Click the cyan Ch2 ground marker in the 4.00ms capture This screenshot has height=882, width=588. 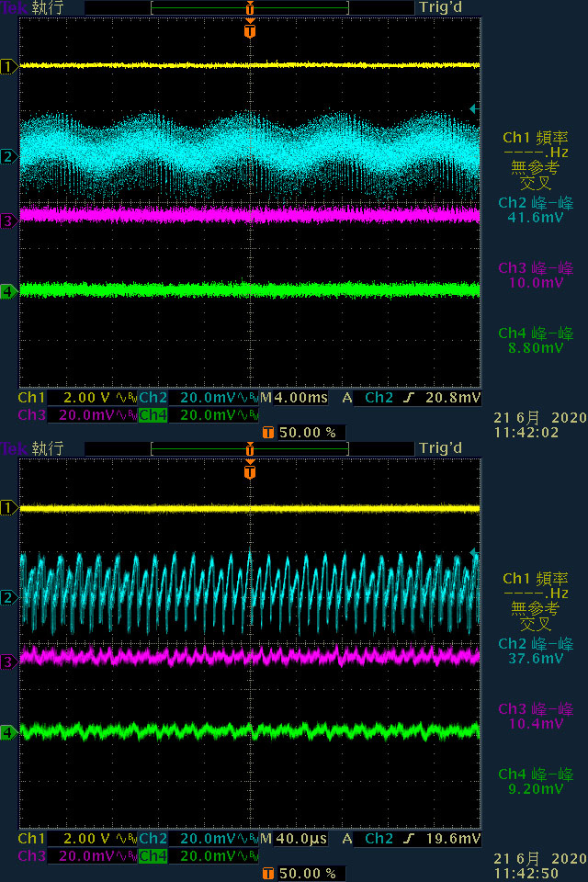[x=9, y=156]
